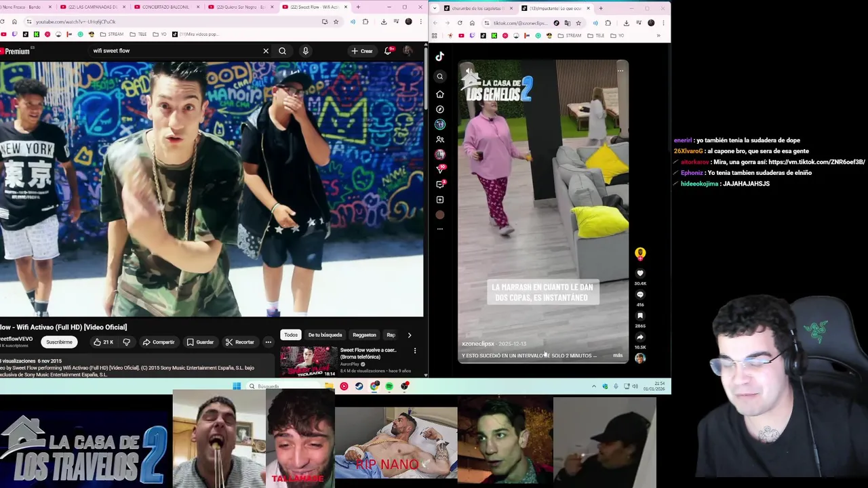Open options menu for the Broma telefónica video

click(x=415, y=351)
